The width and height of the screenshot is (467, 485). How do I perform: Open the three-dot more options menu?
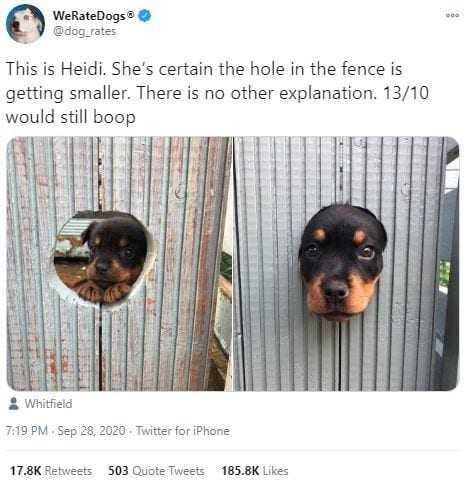click(452, 15)
